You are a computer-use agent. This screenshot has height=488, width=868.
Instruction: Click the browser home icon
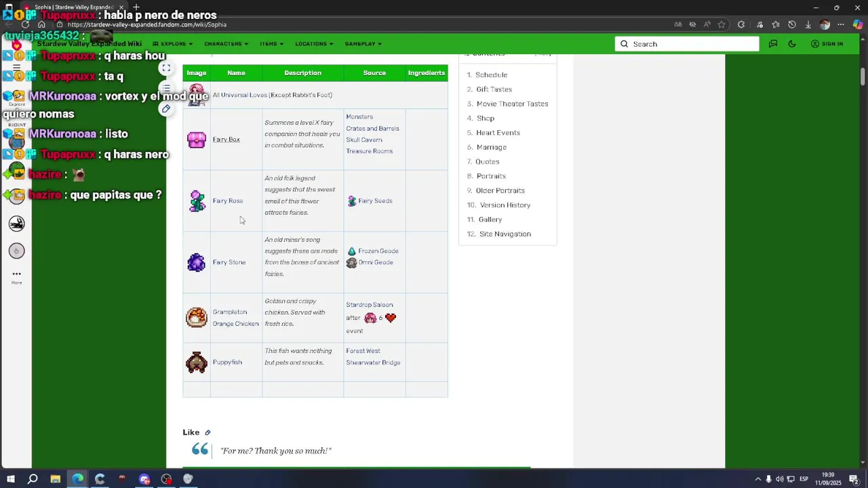[41, 24]
